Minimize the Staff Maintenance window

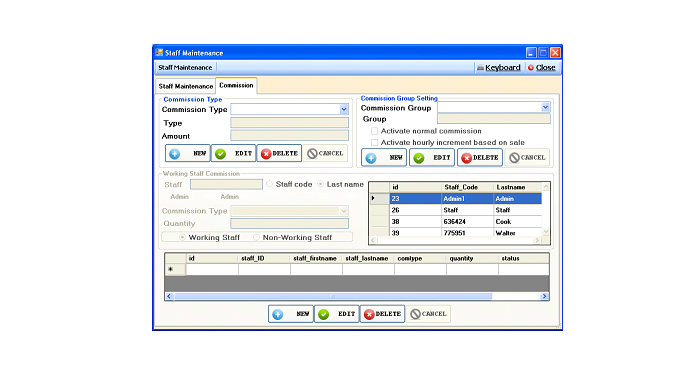(531, 53)
